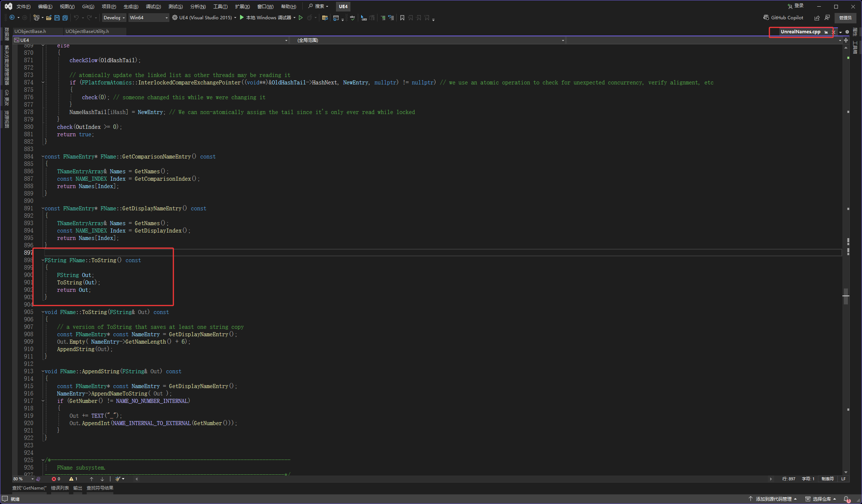
Task: Open the 80 % zoom level dropdown
Action: coord(32,479)
